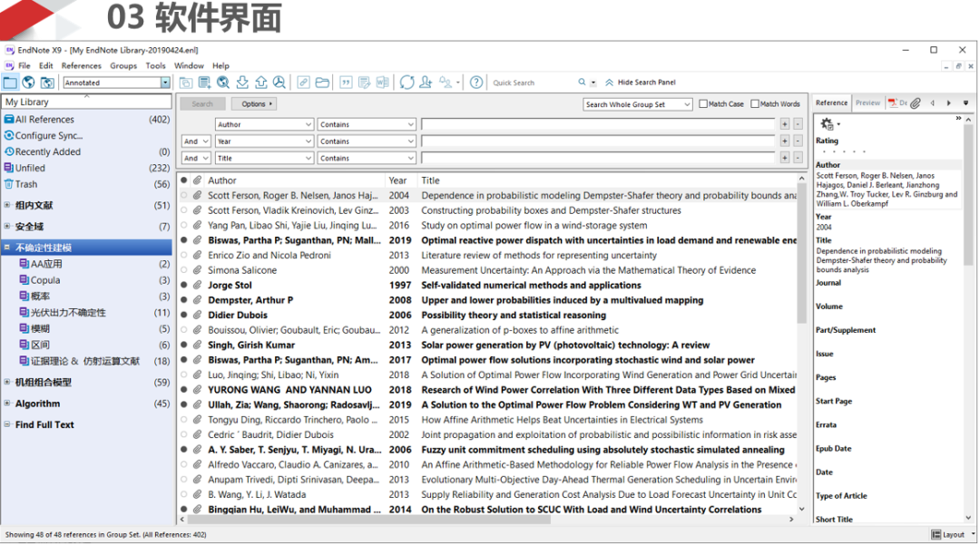Screen dimensions: 980x545
Task: Go to previous reference with left arrow
Action: (x=933, y=103)
